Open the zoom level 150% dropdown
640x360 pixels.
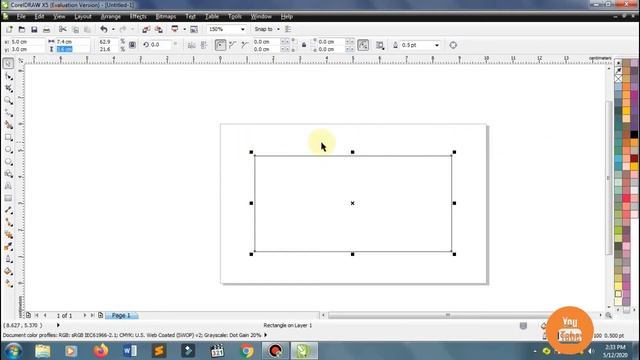242,29
